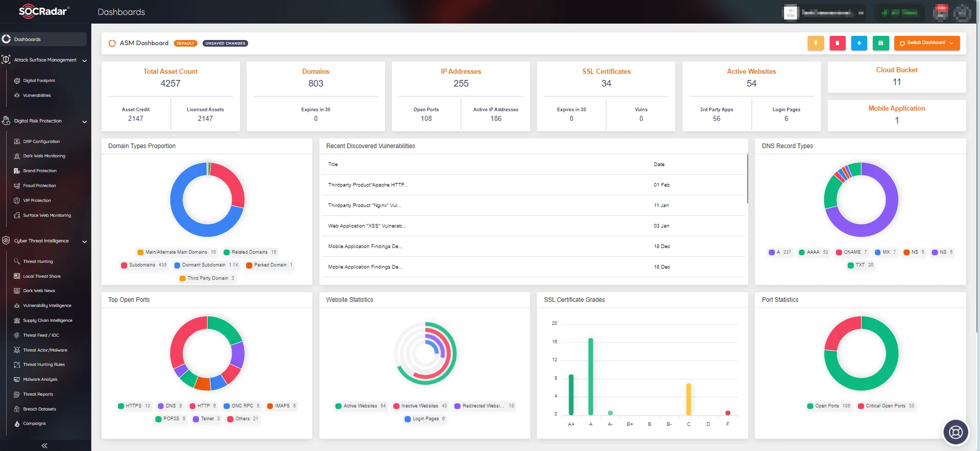980x451 pixels.
Task: Open the help chat lifebuoy button
Action: coord(956,432)
